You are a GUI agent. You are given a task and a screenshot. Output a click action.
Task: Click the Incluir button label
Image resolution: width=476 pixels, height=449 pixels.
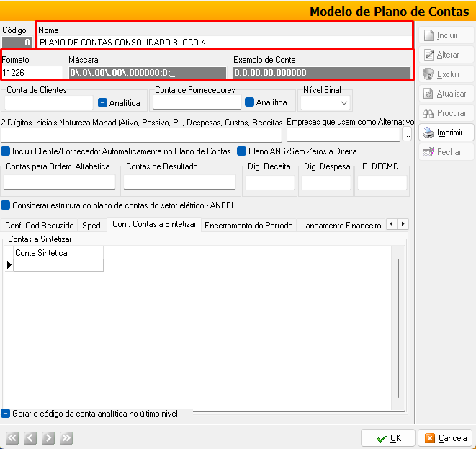[x=447, y=35]
